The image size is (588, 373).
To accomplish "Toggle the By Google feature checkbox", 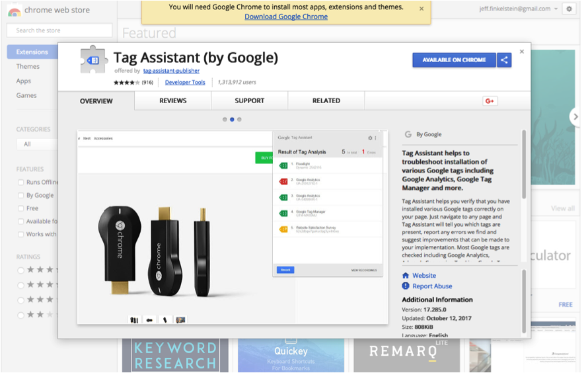I will point(20,196).
